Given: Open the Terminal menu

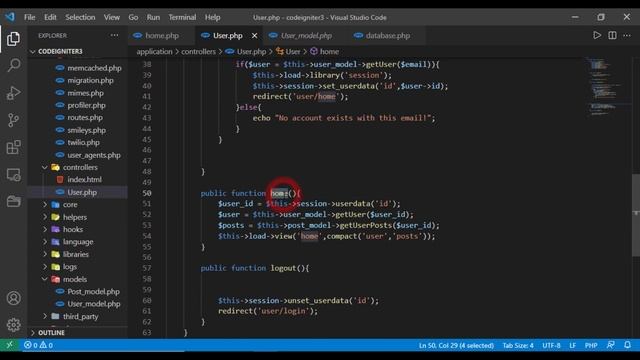Looking at the screenshot, I should [182, 17].
